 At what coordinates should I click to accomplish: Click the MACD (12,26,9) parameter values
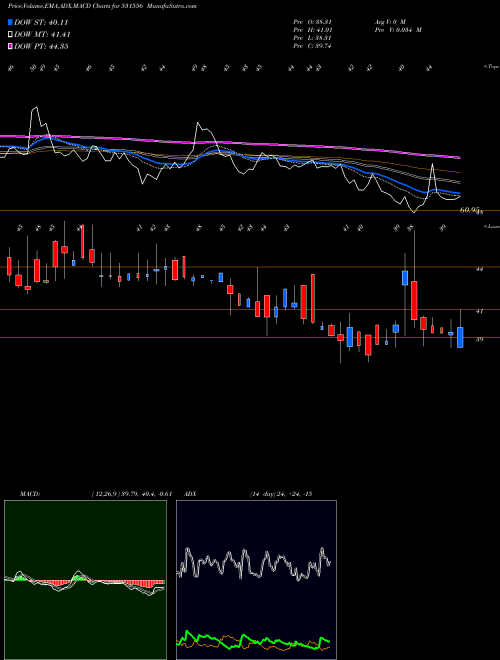[131, 494]
